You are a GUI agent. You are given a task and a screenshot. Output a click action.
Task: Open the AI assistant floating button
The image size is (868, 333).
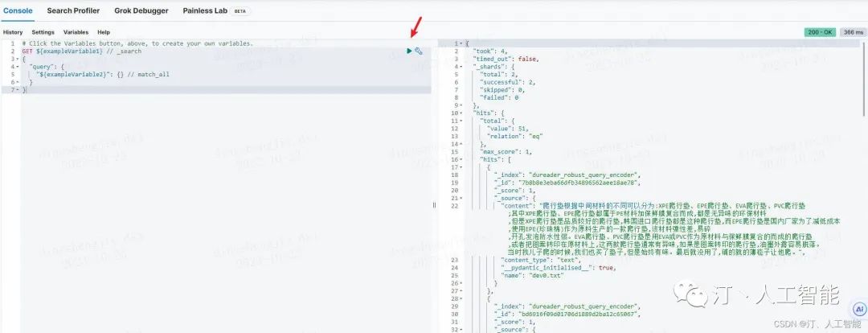[x=859, y=310]
